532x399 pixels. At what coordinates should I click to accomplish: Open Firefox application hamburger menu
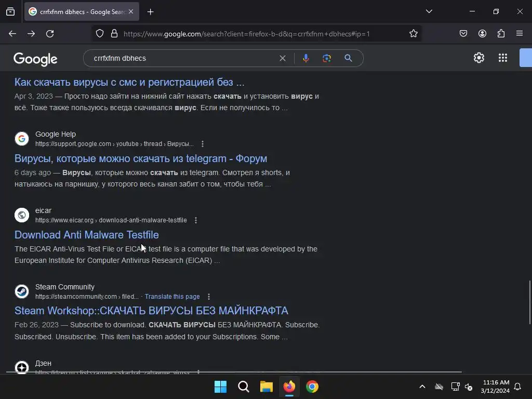click(520, 34)
